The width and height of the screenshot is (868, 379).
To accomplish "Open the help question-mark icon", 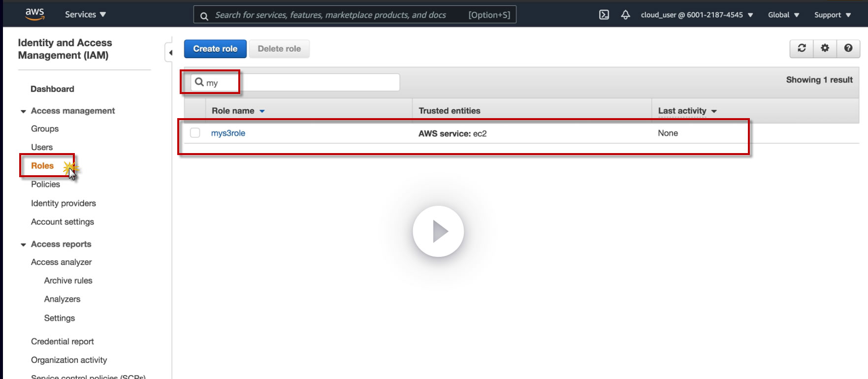I will [848, 48].
